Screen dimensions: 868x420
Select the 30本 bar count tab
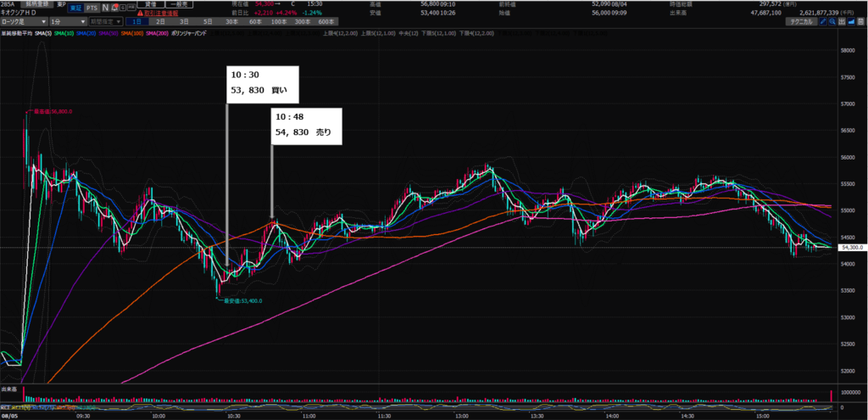[x=232, y=21]
